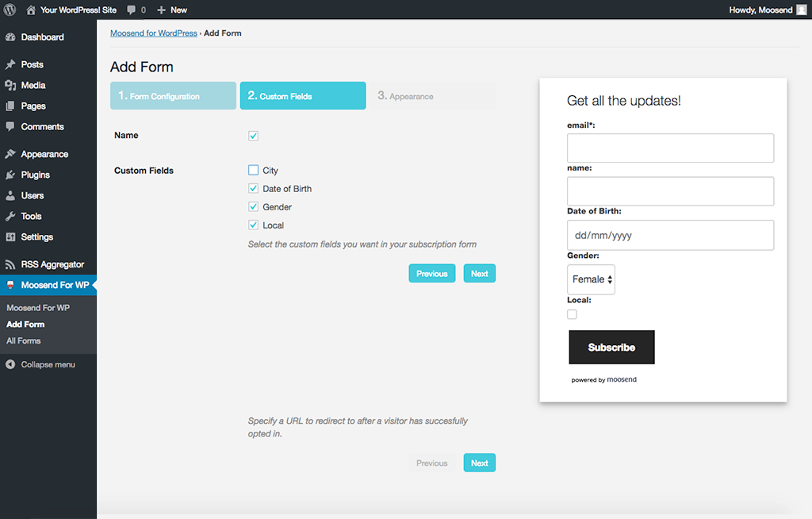The height and width of the screenshot is (519, 812).
Task: Click the powered by moosend link
Action: coord(603,379)
